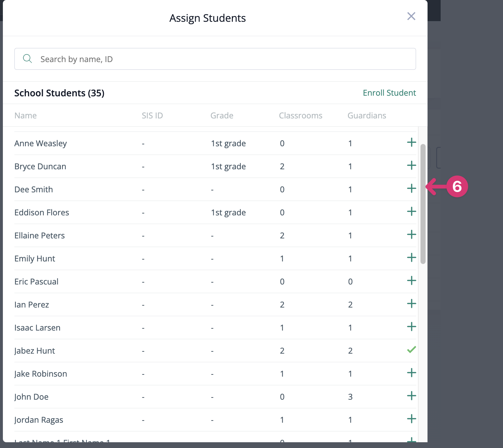The height and width of the screenshot is (448, 503).
Task: Assign Emily Hunt via the plus icon
Action: point(411,258)
